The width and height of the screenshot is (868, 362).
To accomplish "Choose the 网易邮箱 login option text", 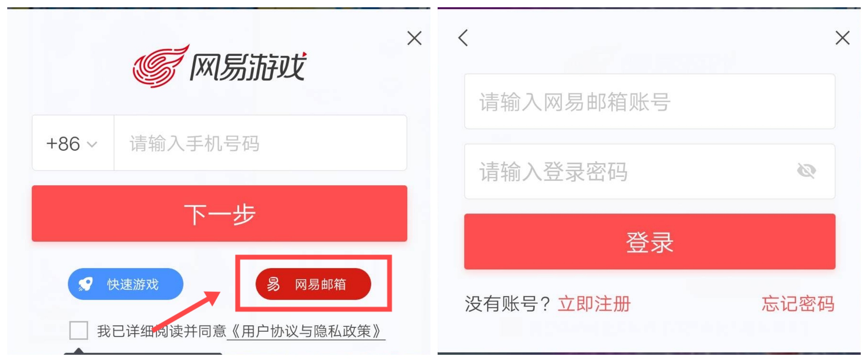I will [320, 285].
